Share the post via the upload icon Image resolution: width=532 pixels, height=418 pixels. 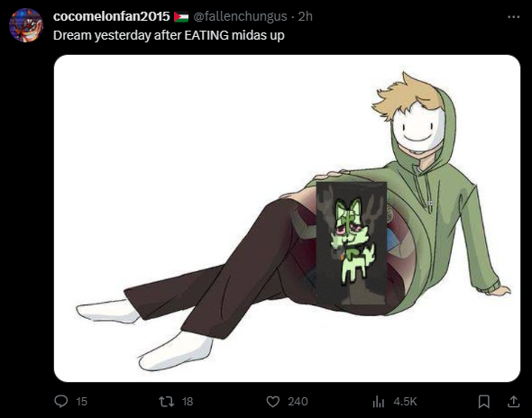point(513,402)
